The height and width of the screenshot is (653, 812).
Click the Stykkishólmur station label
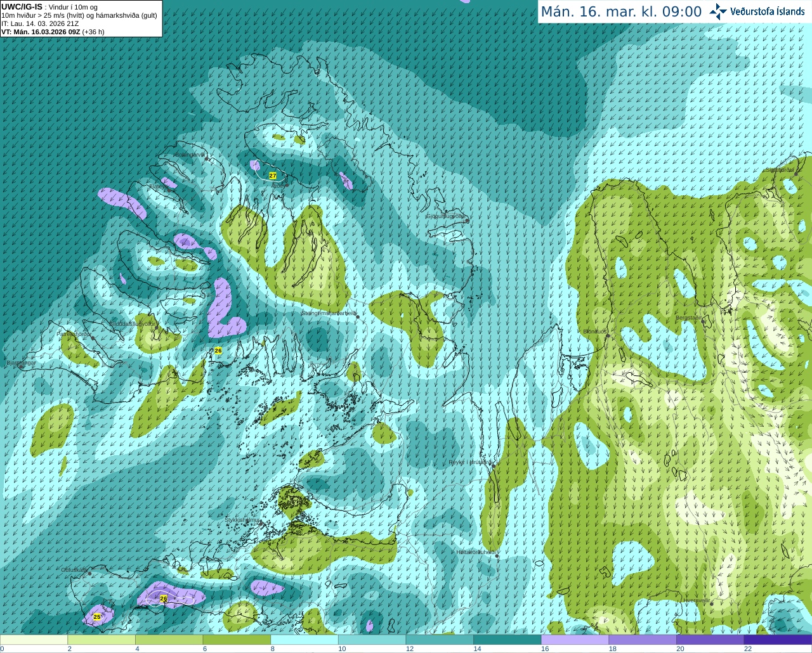[243, 520]
